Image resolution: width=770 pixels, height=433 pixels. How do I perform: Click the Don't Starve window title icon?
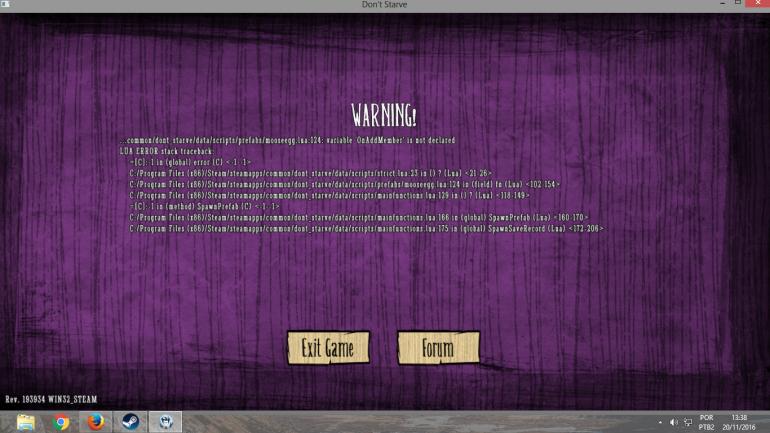[x=6, y=4]
